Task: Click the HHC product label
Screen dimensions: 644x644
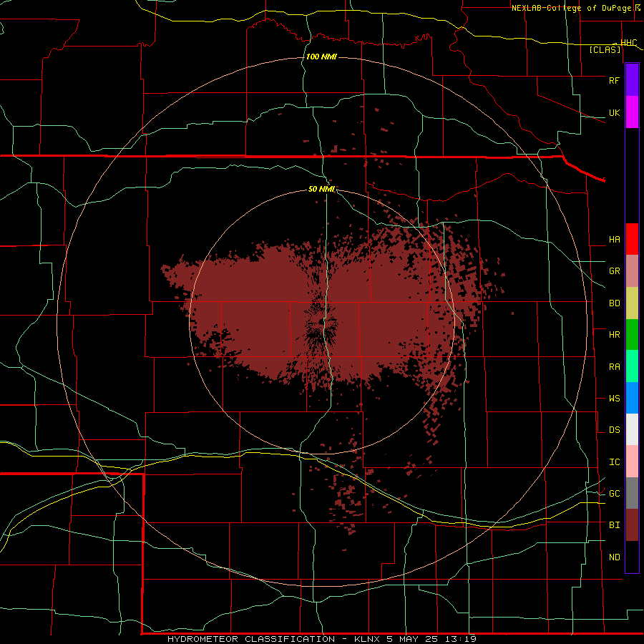Action: coord(628,43)
